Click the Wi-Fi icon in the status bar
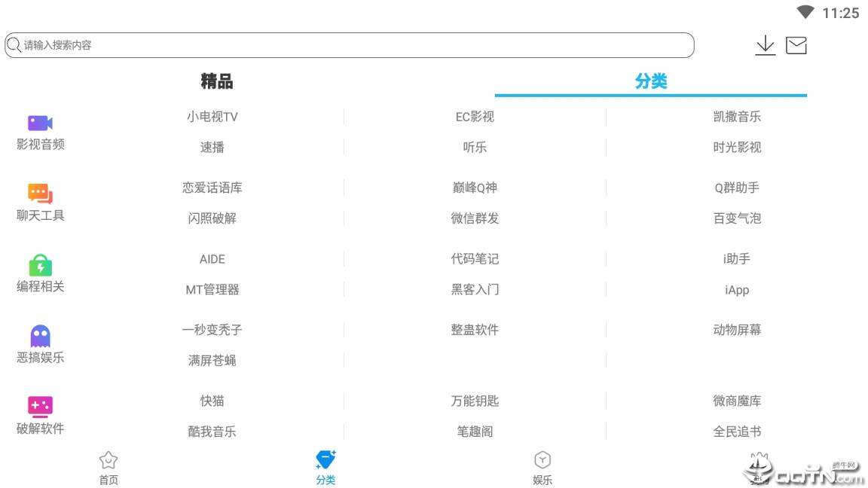Image resolution: width=868 pixels, height=488 pixels. [805, 12]
